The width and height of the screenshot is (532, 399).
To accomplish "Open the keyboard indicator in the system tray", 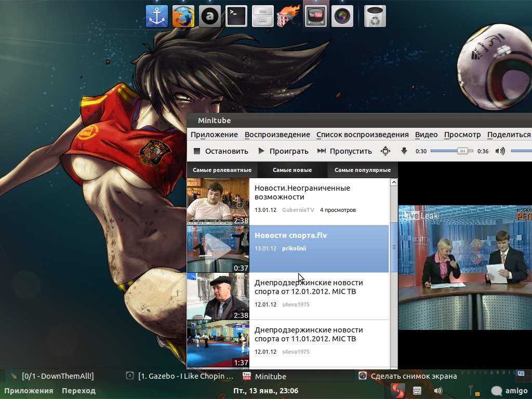I will [417, 391].
